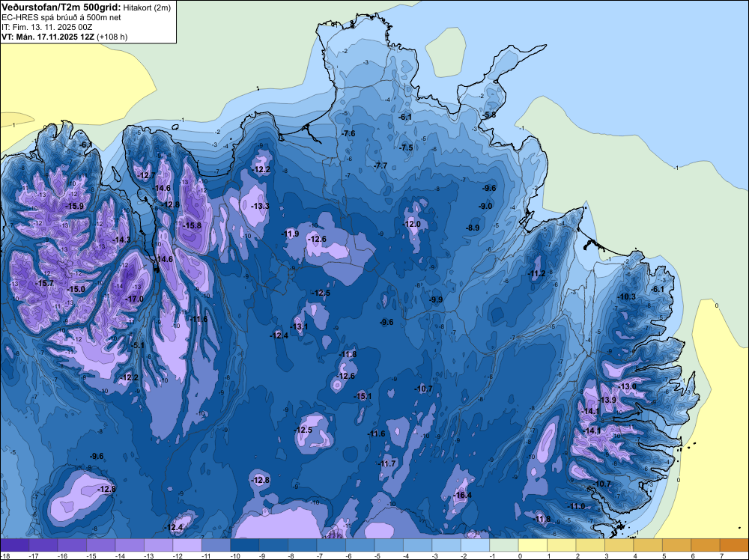Click the legend color swatch labeled -17
This screenshot has height=560, width=749.
[x=43, y=545]
